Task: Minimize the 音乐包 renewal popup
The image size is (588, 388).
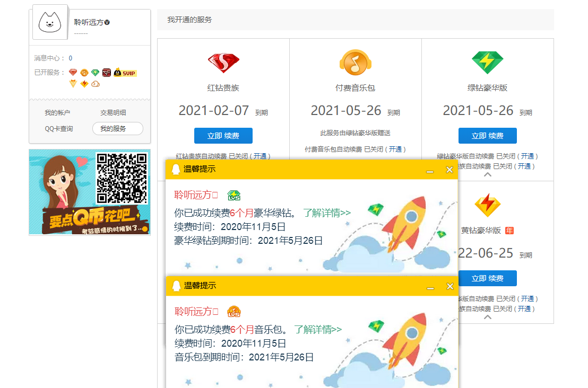Action: tap(430, 288)
